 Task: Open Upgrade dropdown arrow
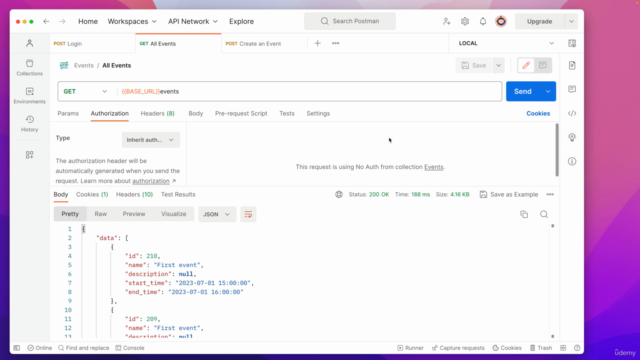click(571, 21)
